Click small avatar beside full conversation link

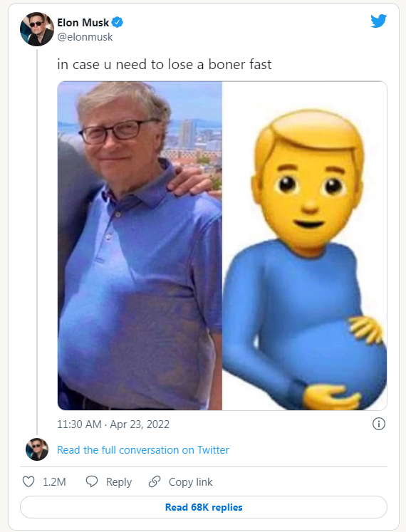pyautogui.click(x=37, y=449)
